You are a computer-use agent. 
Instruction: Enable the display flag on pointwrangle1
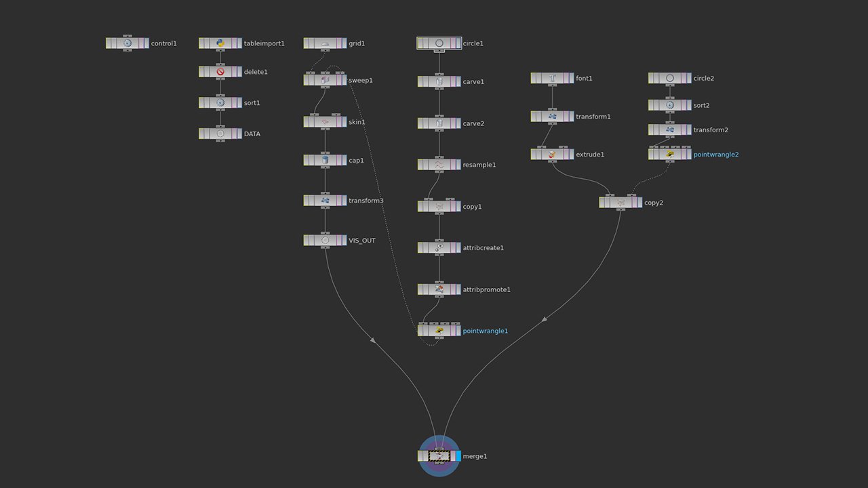click(x=458, y=331)
